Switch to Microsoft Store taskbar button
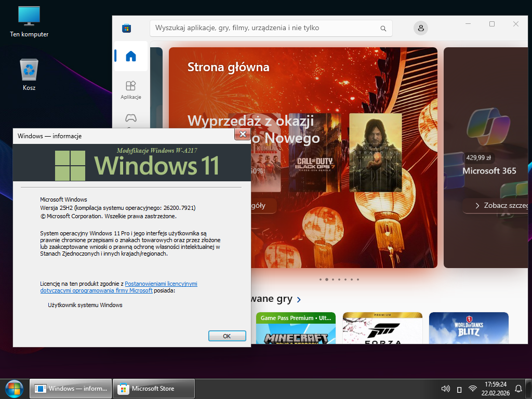Viewport: 532px width, 399px height. pyautogui.click(x=154, y=389)
